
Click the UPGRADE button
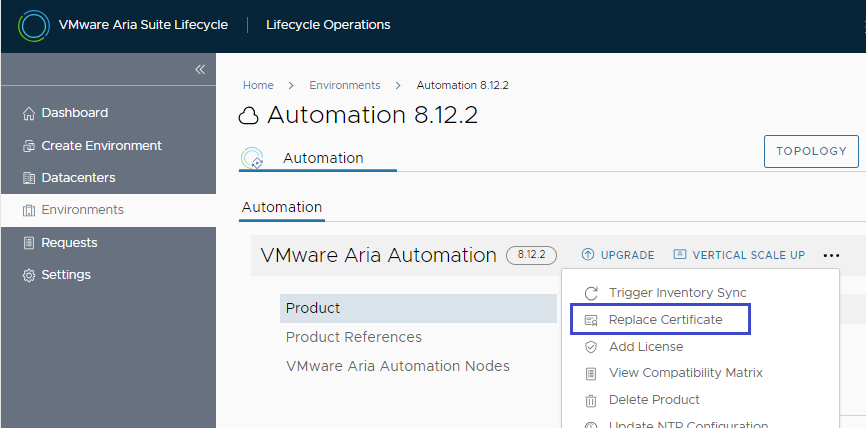pos(618,255)
